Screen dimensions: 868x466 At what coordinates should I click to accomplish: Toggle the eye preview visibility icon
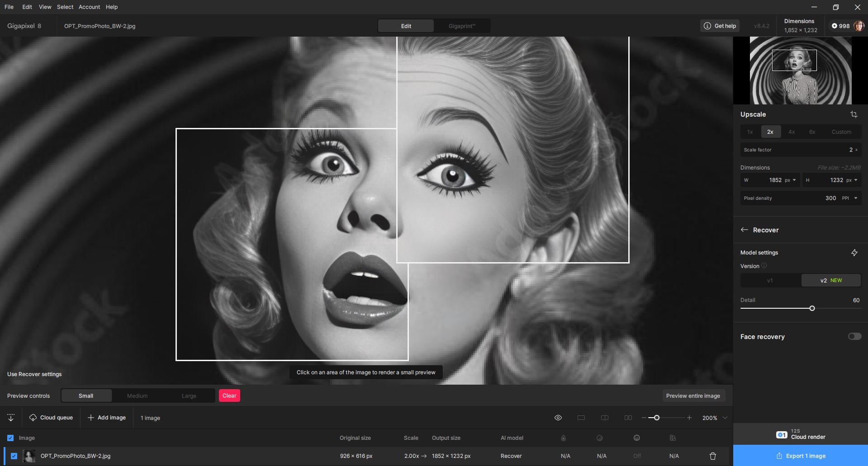558,418
